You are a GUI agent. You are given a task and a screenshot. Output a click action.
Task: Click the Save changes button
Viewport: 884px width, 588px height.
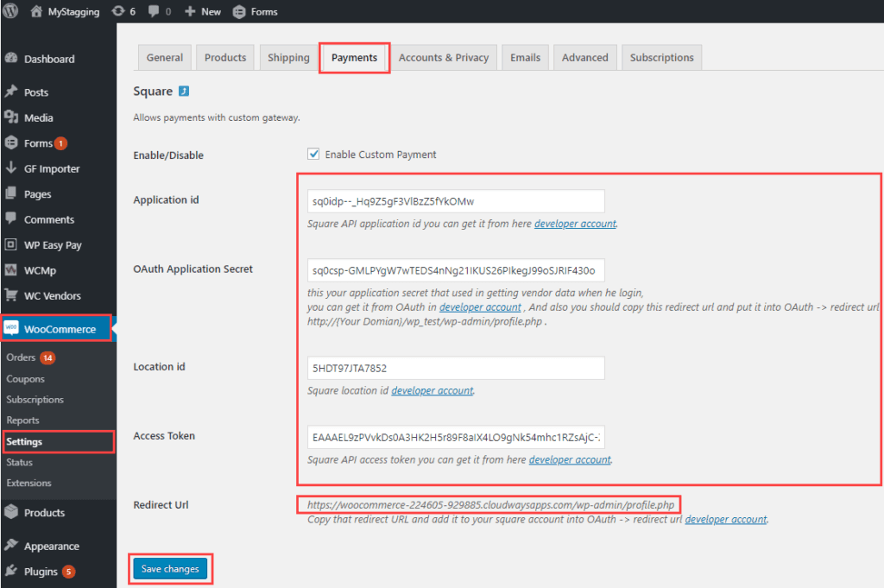pyautogui.click(x=170, y=569)
